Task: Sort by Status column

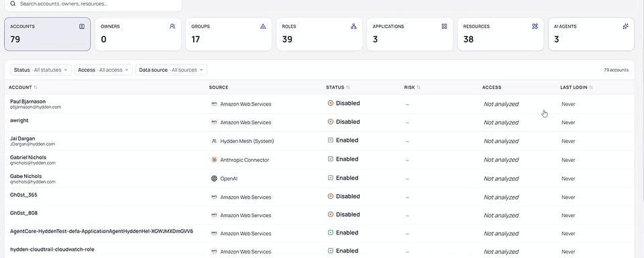Action: 338,87
